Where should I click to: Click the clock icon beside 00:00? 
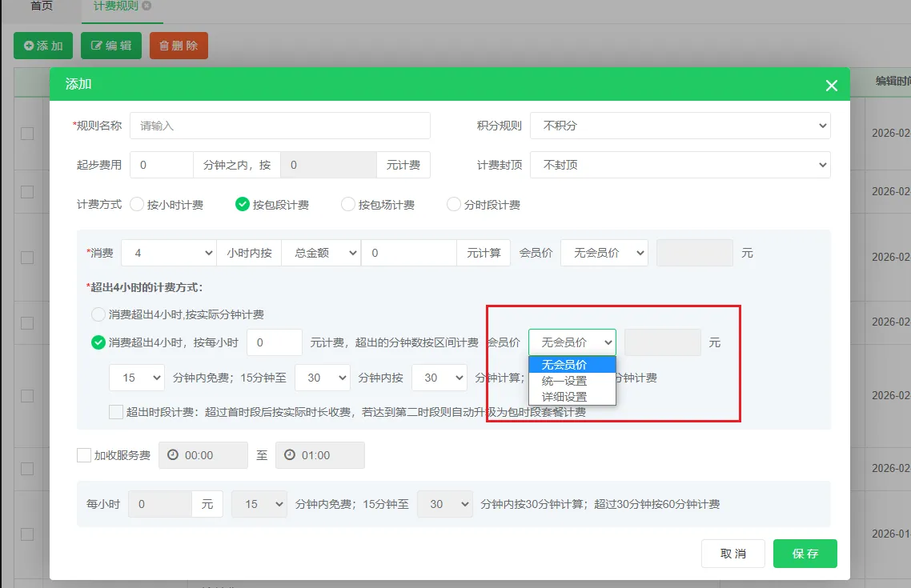(174, 455)
